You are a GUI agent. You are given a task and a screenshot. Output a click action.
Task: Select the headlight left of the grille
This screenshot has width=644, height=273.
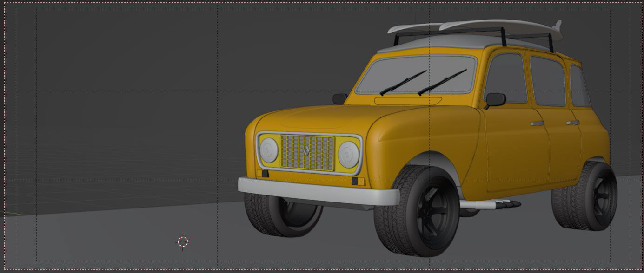[269, 150]
